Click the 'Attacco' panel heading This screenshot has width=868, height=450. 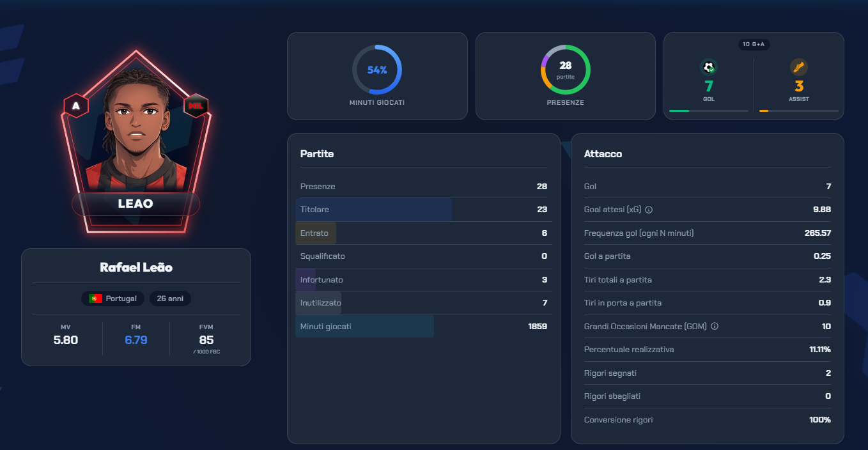click(603, 154)
